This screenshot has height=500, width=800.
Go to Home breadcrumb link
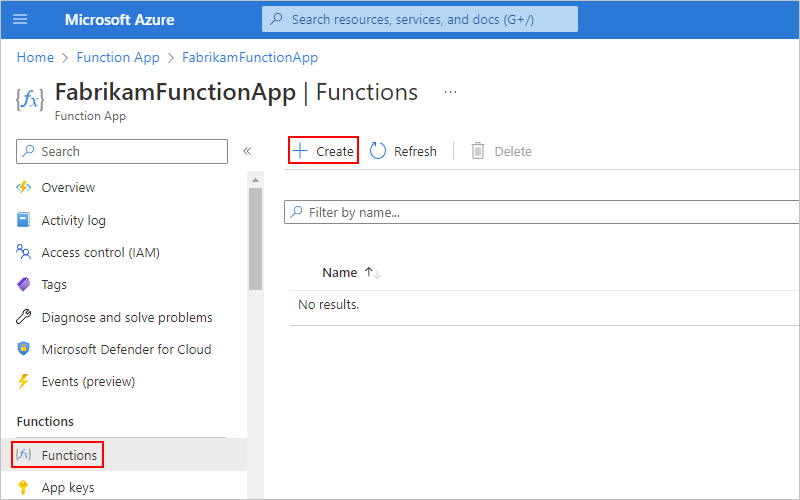click(x=35, y=58)
